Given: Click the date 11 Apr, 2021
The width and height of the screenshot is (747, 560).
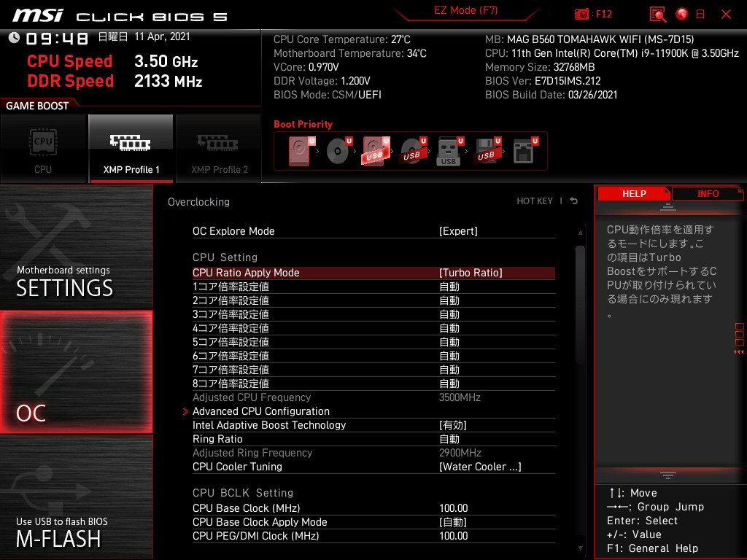Looking at the screenshot, I should tap(162, 36).
